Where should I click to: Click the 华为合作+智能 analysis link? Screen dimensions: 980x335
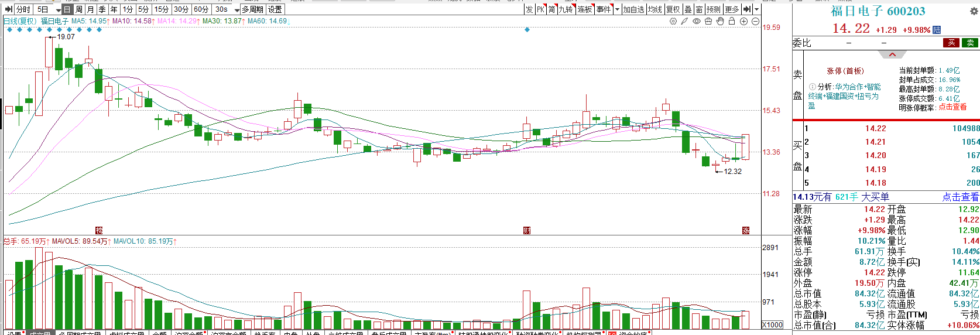pos(858,87)
